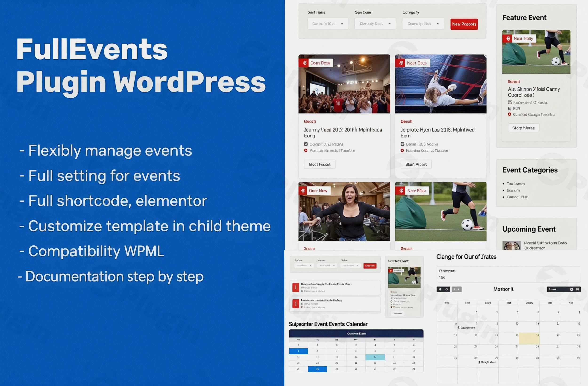Screen dimensions: 588x386
Task: Click the blue highlighted cell in the small calendar's bottom row
Action: point(318,369)
